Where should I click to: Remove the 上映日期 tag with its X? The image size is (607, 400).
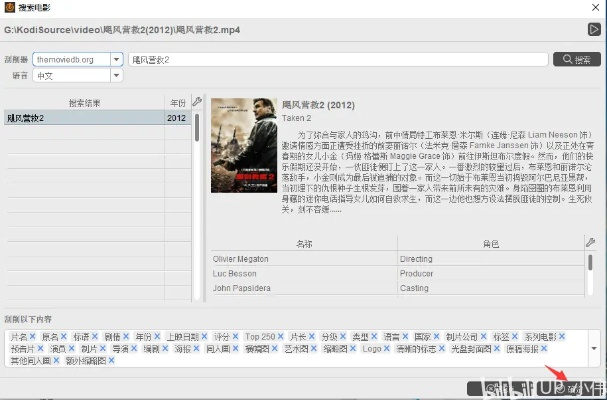tap(204, 336)
